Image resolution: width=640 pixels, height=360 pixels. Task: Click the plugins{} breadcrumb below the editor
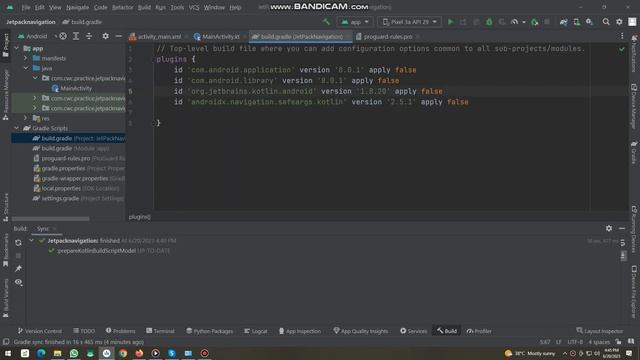(x=140, y=217)
